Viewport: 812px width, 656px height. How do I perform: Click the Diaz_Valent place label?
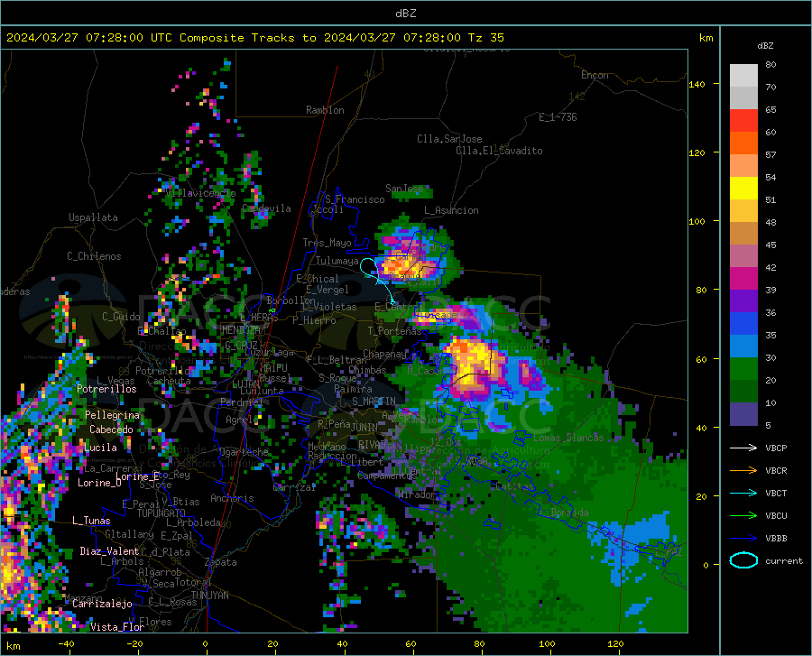(109, 551)
